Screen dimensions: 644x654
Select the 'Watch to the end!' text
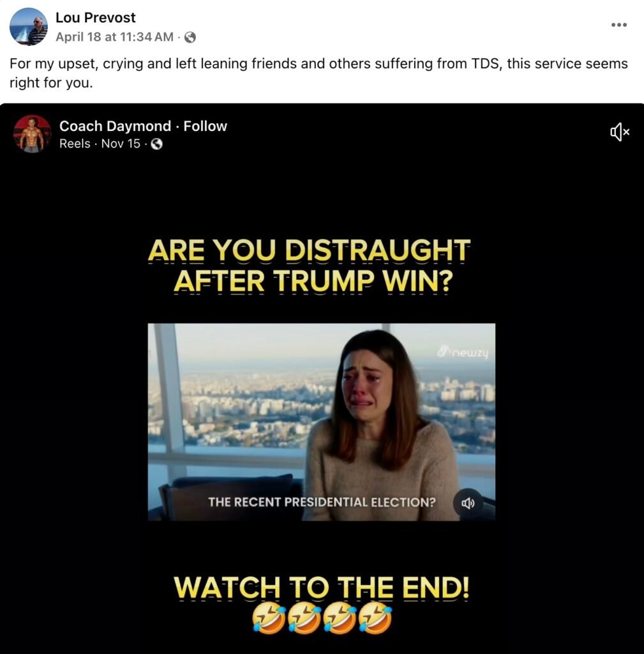coord(322,588)
